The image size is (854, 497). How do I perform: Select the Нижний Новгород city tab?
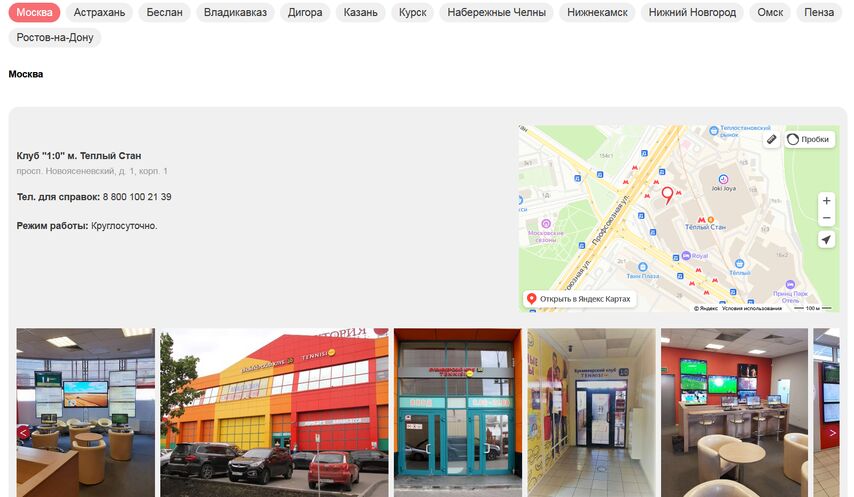[692, 12]
